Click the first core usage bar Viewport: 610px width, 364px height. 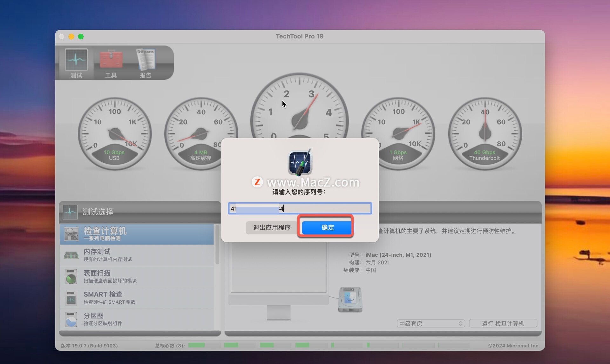click(204, 345)
